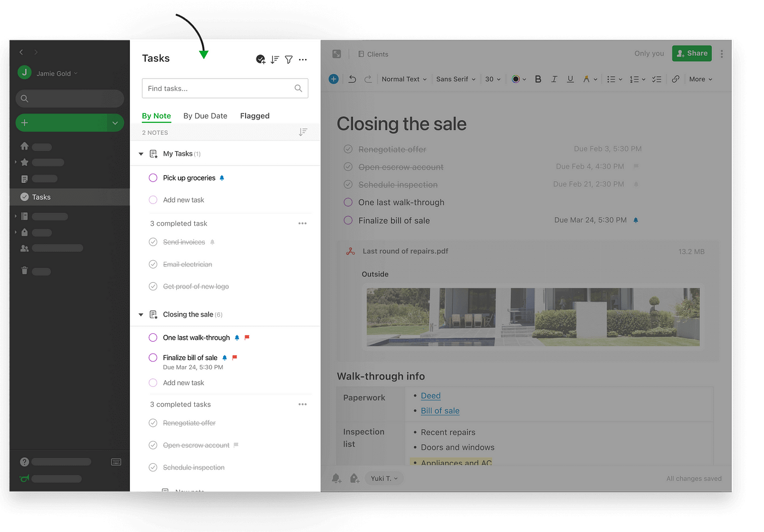Open the Tasks panel more options menu
Viewport: 764px width, 532px height.
(x=303, y=59)
